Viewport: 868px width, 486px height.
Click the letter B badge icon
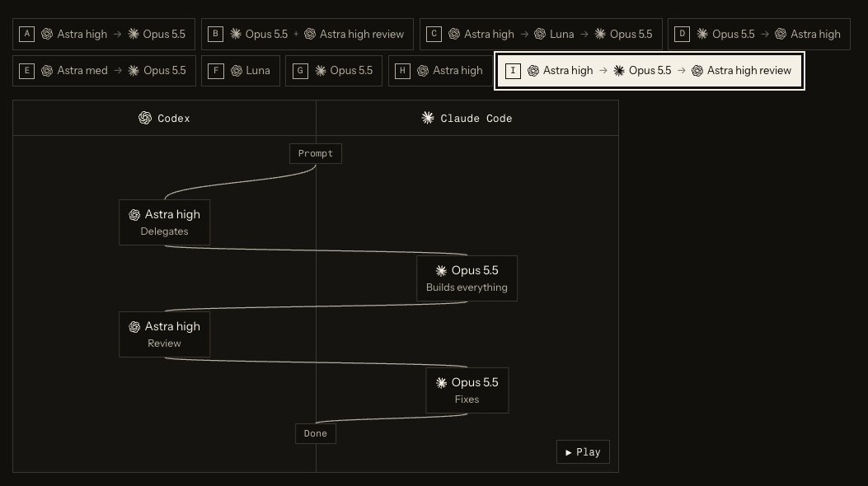click(215, 35)
